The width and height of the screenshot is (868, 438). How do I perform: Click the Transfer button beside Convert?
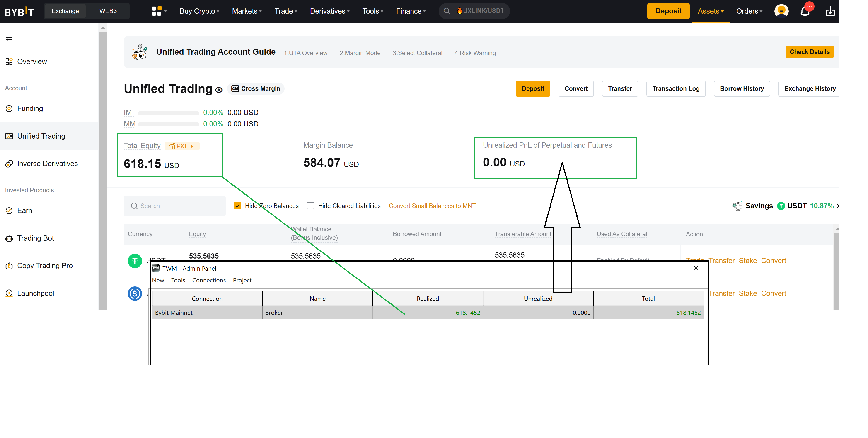(x=620, y=89)
